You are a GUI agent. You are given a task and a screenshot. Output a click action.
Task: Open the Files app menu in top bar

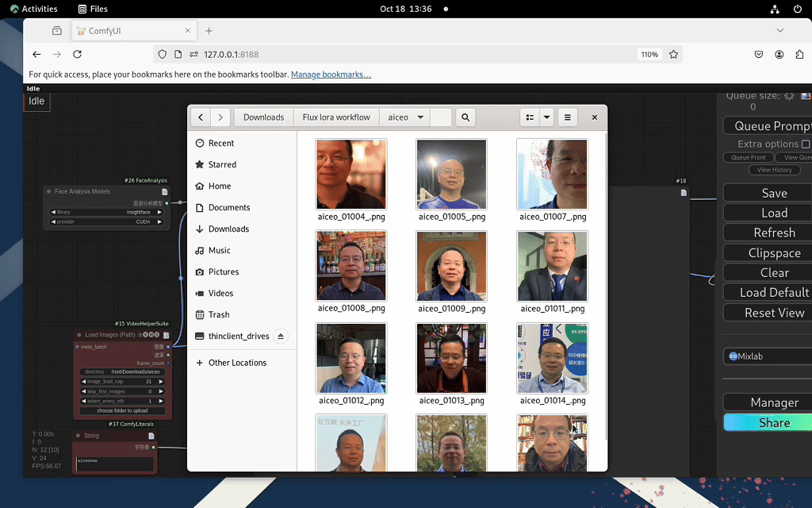94,9
